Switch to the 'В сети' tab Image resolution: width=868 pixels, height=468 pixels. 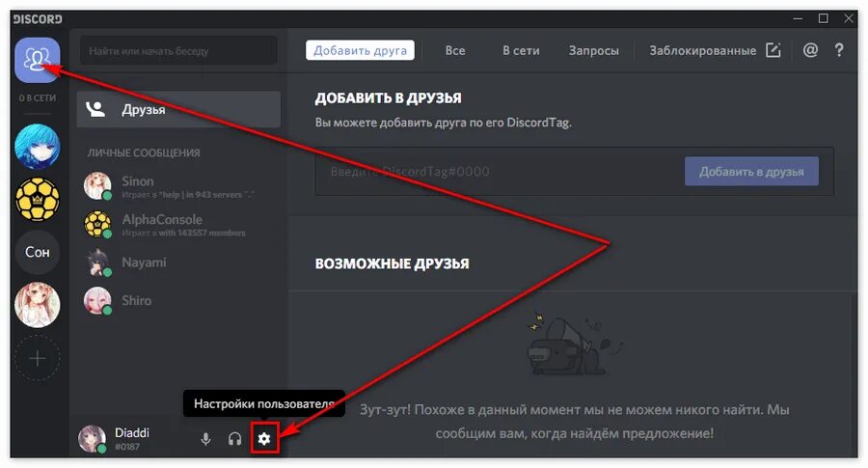(x=521, y=50)
